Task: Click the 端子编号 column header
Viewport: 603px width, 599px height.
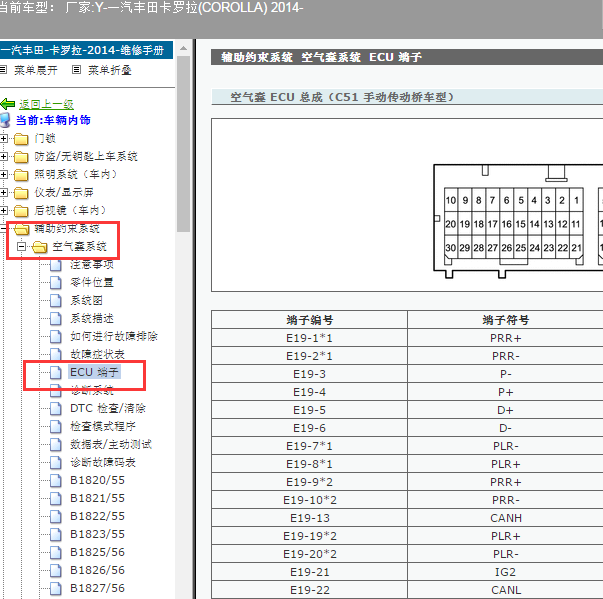Action: tap(310, 319)
